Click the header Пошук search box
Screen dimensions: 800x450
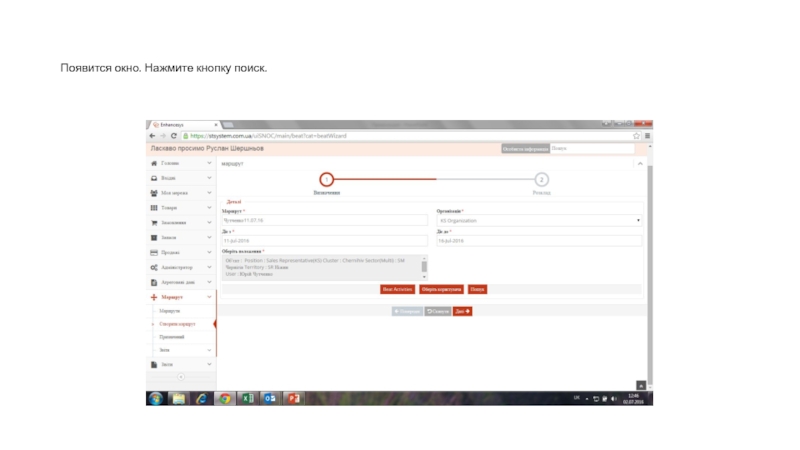592,148
